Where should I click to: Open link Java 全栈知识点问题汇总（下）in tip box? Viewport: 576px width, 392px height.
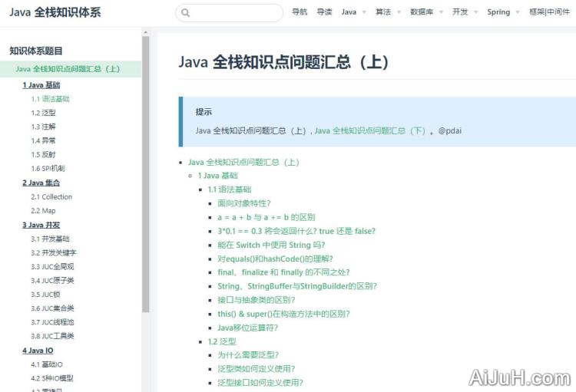pos(370,130)
